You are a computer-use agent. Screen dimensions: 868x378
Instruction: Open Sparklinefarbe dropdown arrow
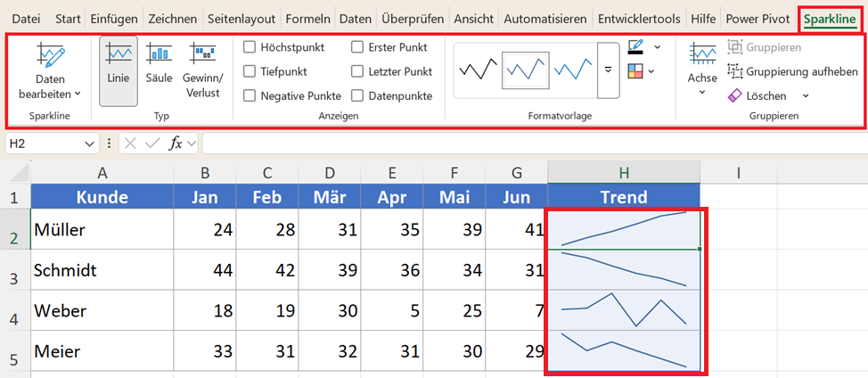tap(657, 47)
